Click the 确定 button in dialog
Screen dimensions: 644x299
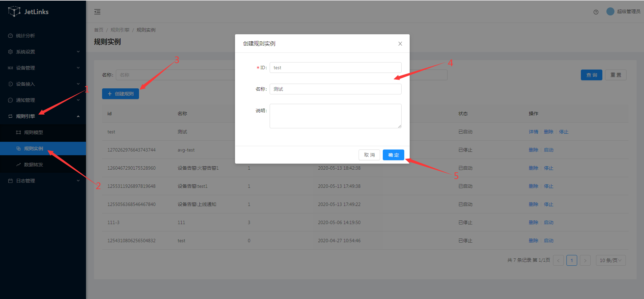click(393, 155)
